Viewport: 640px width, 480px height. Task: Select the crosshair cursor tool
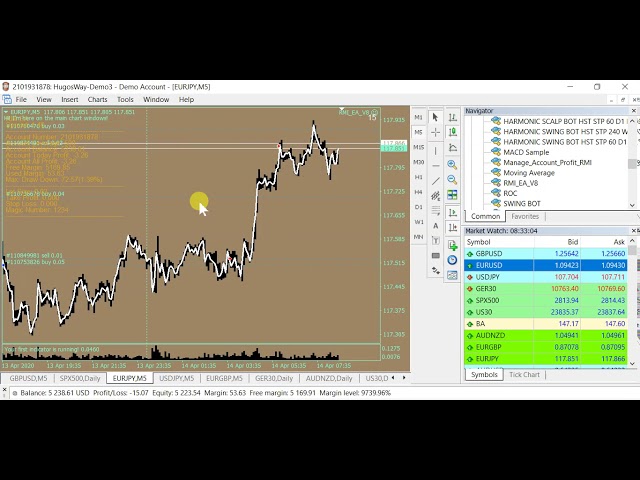click(436, 132)
